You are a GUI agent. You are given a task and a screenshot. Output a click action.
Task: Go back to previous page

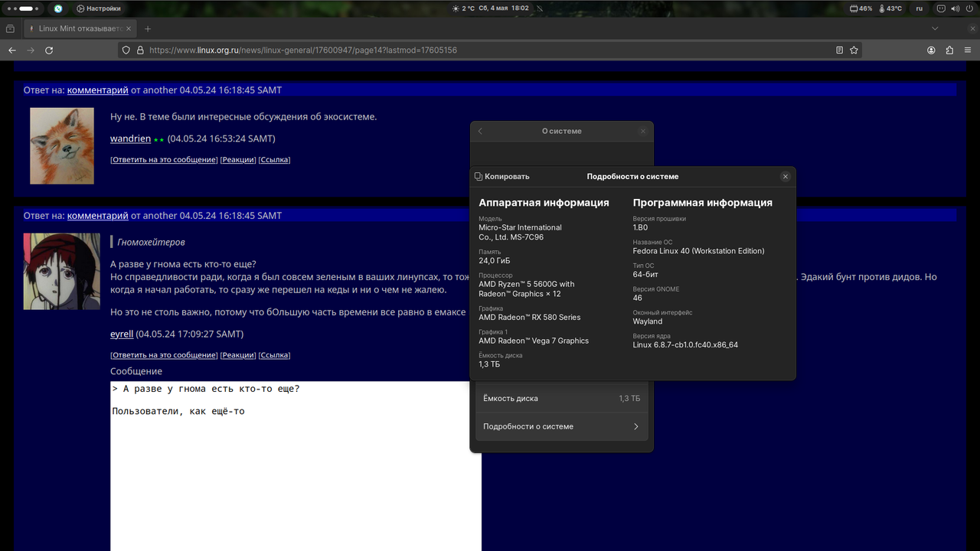[x=12, y=50]
